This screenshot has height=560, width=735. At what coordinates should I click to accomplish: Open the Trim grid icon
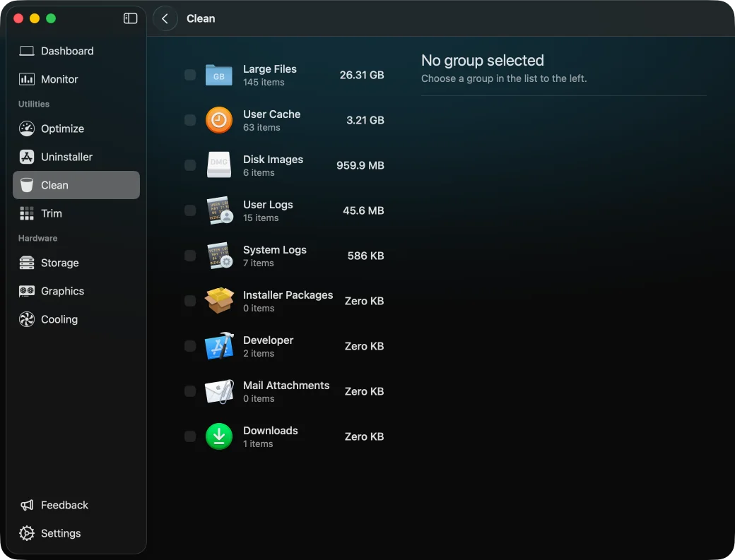pyautogui.click(x=27, y=213)
